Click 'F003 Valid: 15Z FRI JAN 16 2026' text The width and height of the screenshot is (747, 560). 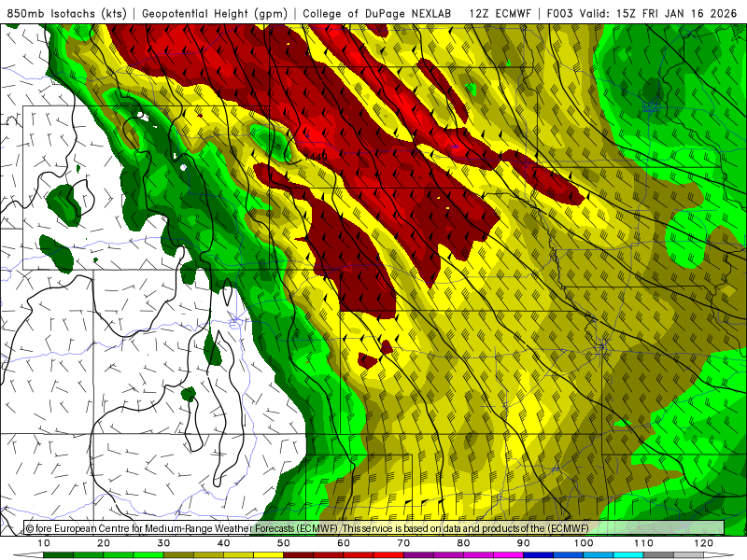click(x=641, y=13)
